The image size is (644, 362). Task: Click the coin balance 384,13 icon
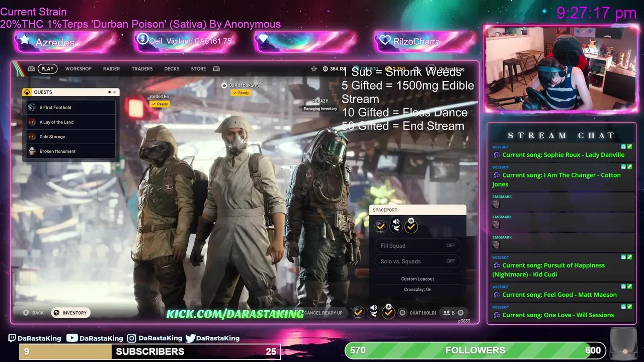coord(326,69)
